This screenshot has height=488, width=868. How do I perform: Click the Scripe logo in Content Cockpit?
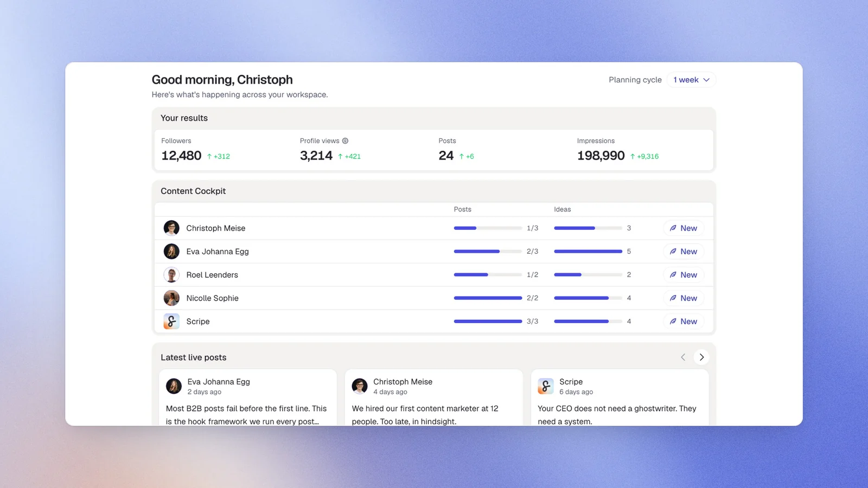point(171,322)
